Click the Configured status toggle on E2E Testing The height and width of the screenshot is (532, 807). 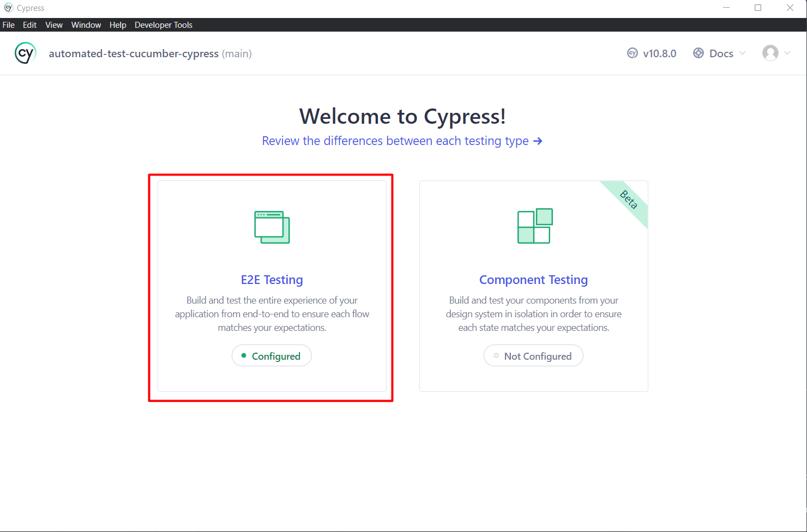coord(272,355)
